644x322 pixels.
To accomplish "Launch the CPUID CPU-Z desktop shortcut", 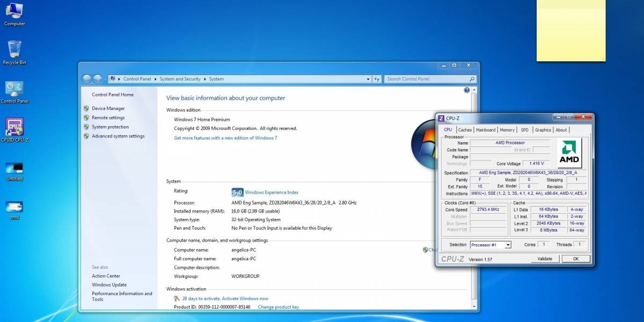I will coord(14,130).
